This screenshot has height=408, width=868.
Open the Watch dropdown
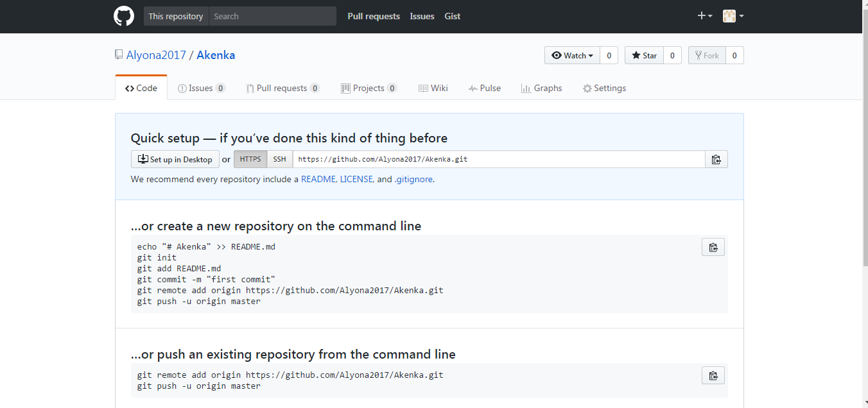click(x=571, y=55)
